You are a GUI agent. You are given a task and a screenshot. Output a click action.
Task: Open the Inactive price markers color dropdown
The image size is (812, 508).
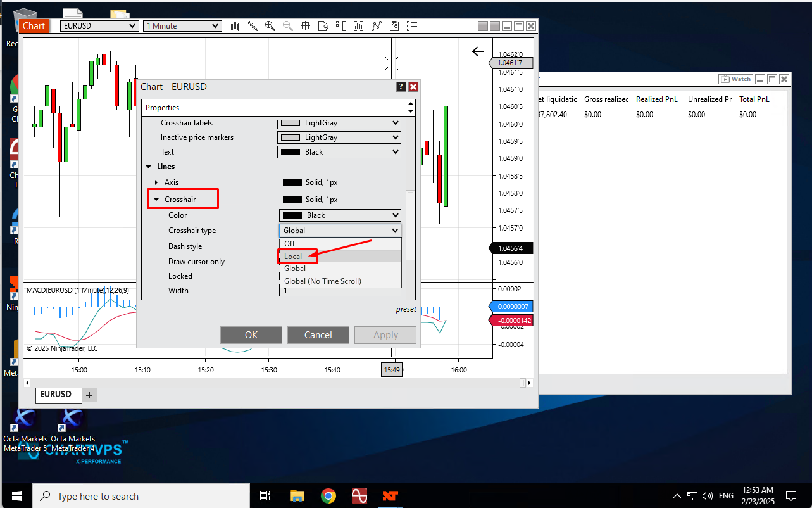[339, 137]
